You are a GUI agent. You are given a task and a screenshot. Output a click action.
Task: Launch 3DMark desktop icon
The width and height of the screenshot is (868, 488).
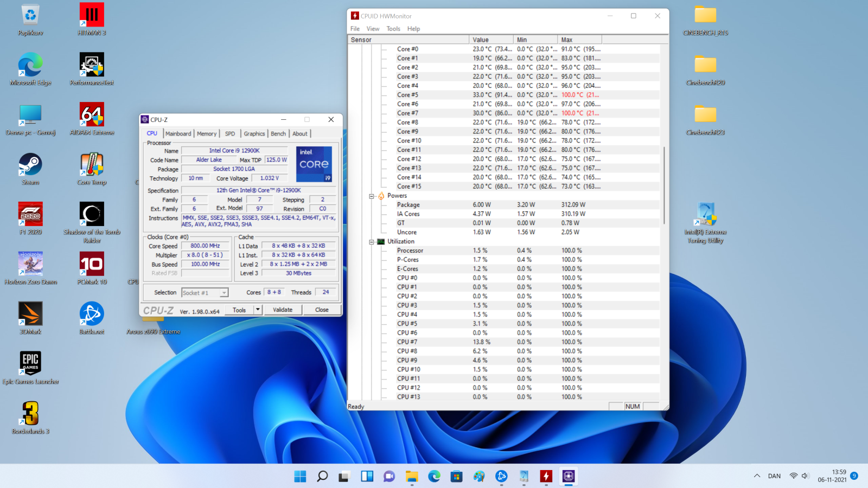tap(30, 318)
